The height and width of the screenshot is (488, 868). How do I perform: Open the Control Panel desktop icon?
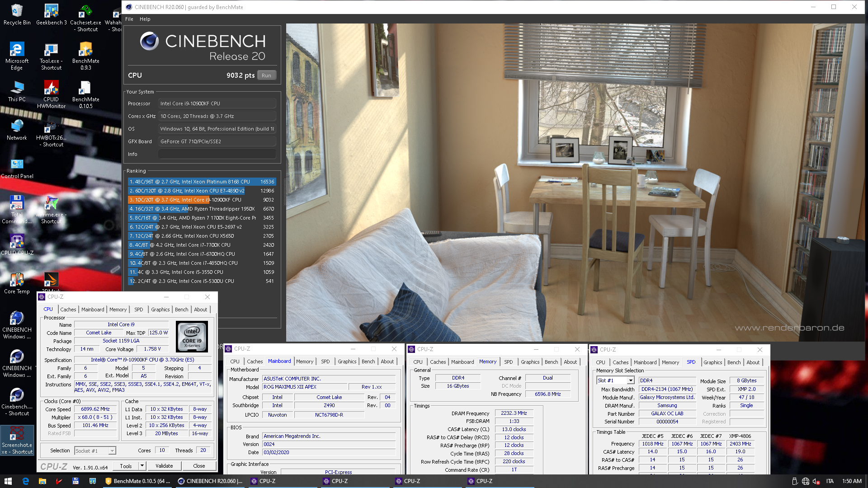click(17, 168)
